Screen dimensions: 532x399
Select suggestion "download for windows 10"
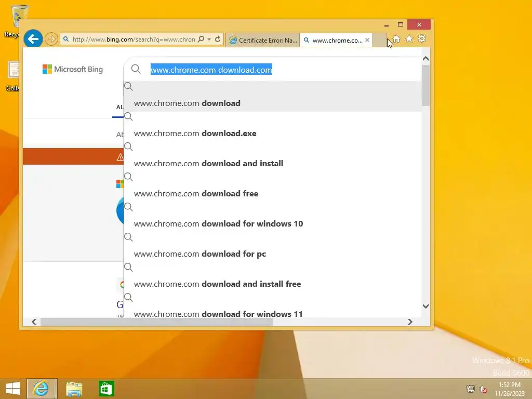tap(272, 217)
